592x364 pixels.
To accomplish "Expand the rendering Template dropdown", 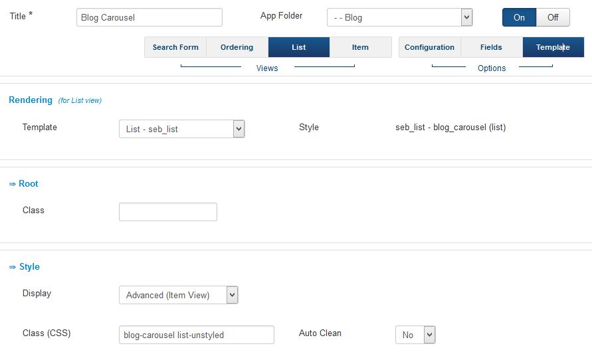I will coord(181,129).
